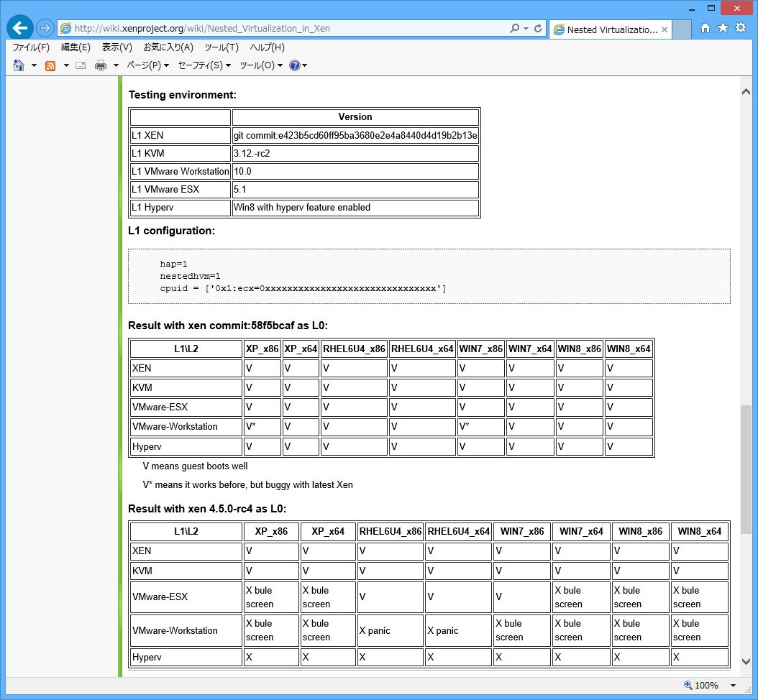Click the RSS feeds icon
Viewport: 758px width, 700px height.
pos(50,65)
